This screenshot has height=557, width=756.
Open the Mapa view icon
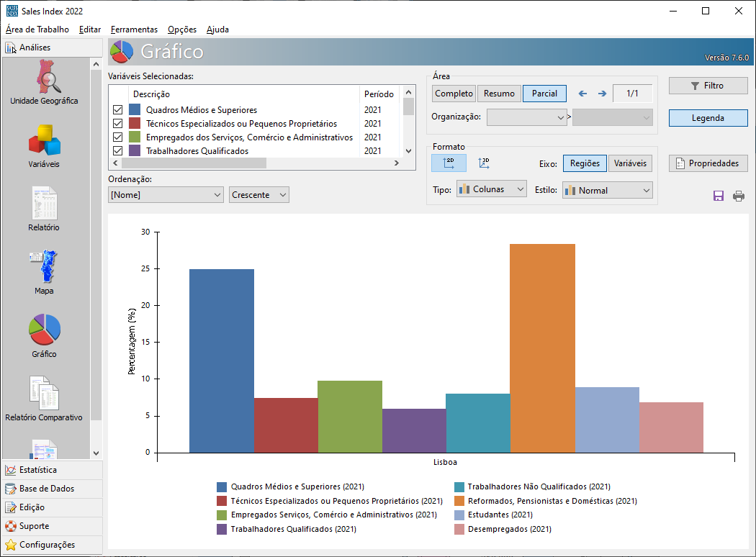[x=44, y=267]
